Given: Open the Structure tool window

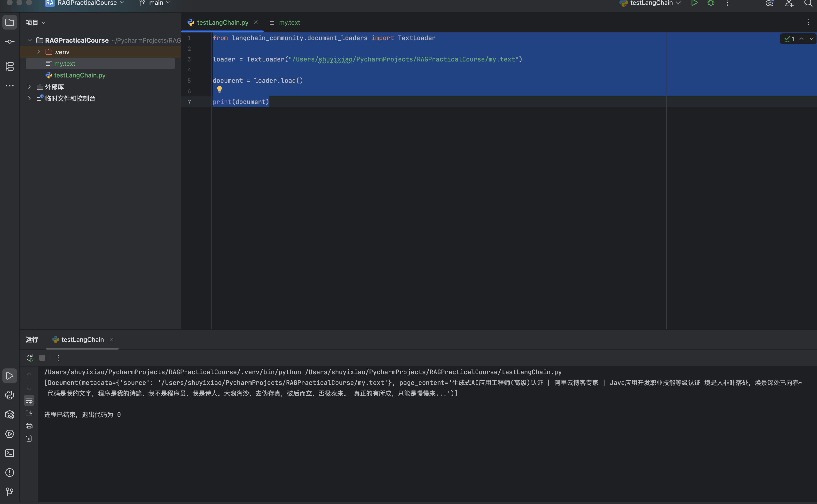Looking at the screenshot, I should click(10, 66).
